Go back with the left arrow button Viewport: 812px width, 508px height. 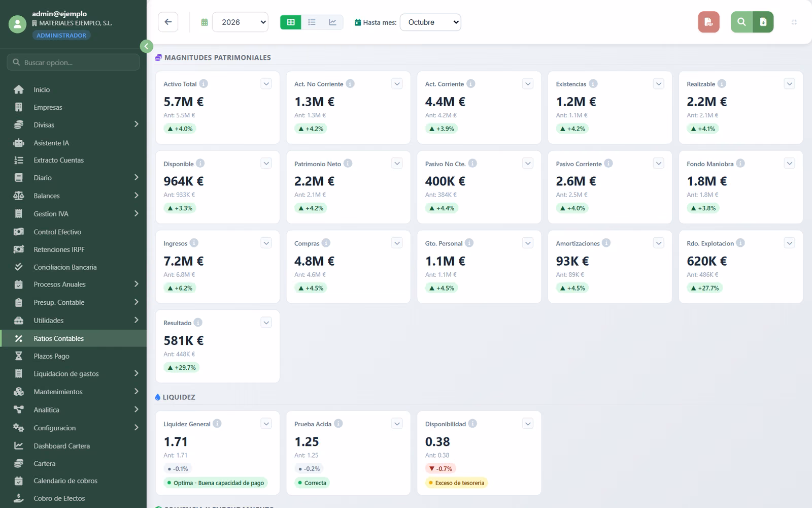(168, 22)
